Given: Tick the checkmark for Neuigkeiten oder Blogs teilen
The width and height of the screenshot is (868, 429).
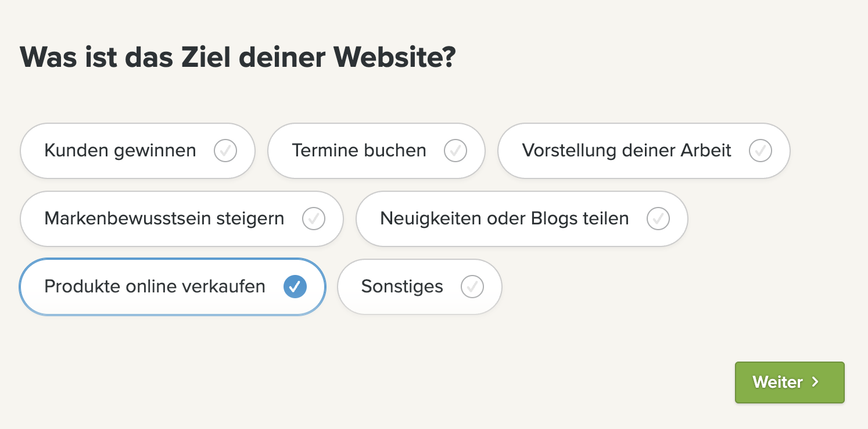Looking at the screenshot, I should click(658, 219).
